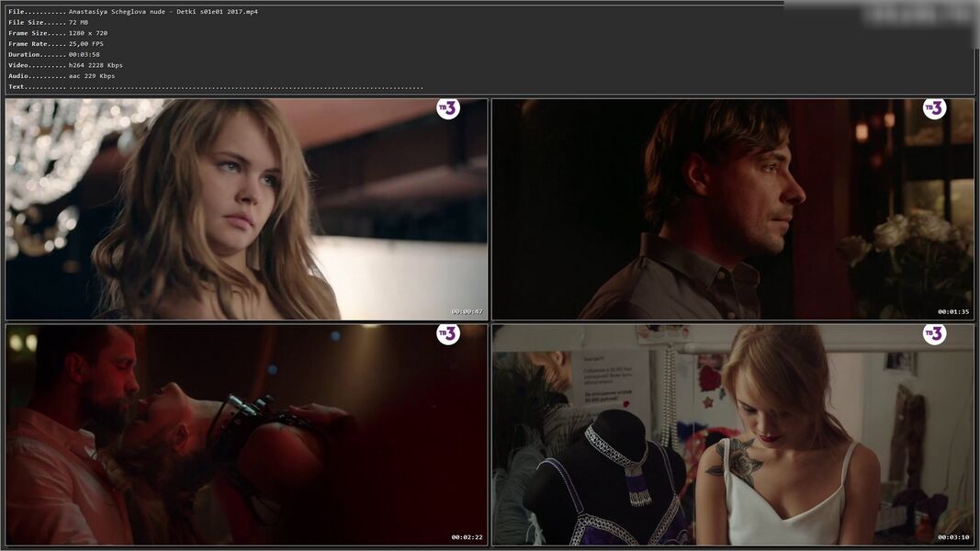
Task: Click the thumbnail timestamped 00:00:47
Action: click(247, 209)
